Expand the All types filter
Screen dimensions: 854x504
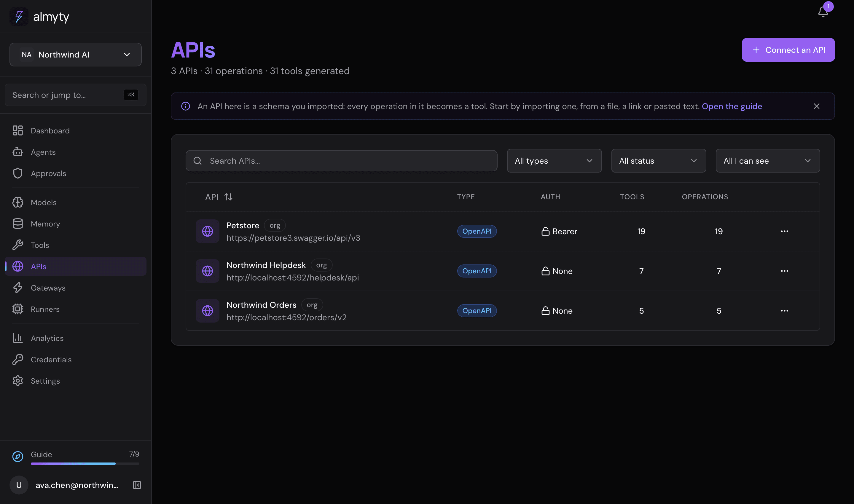click(555, 161)
